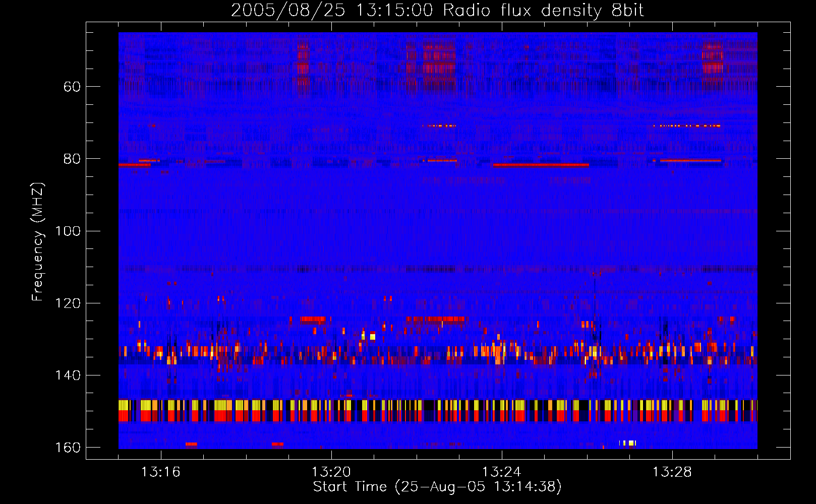
Task: Click the 'Frequency (MHZ)' axis label
Action: click(x=37, y=241)
